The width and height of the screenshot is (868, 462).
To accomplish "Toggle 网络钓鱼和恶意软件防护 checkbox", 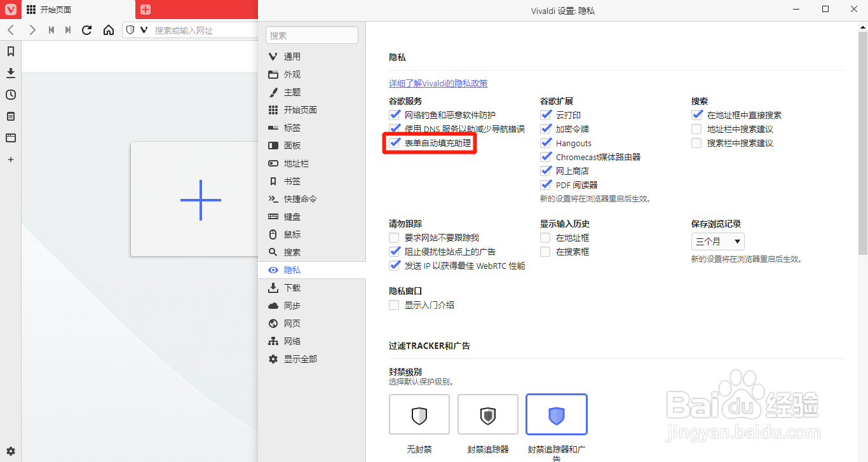I will pos(395,115).
